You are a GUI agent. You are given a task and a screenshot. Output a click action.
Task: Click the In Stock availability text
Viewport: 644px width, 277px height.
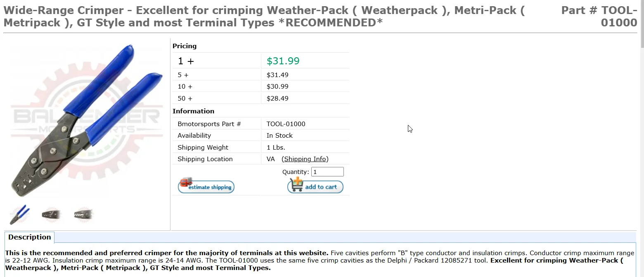click(279, 136)
